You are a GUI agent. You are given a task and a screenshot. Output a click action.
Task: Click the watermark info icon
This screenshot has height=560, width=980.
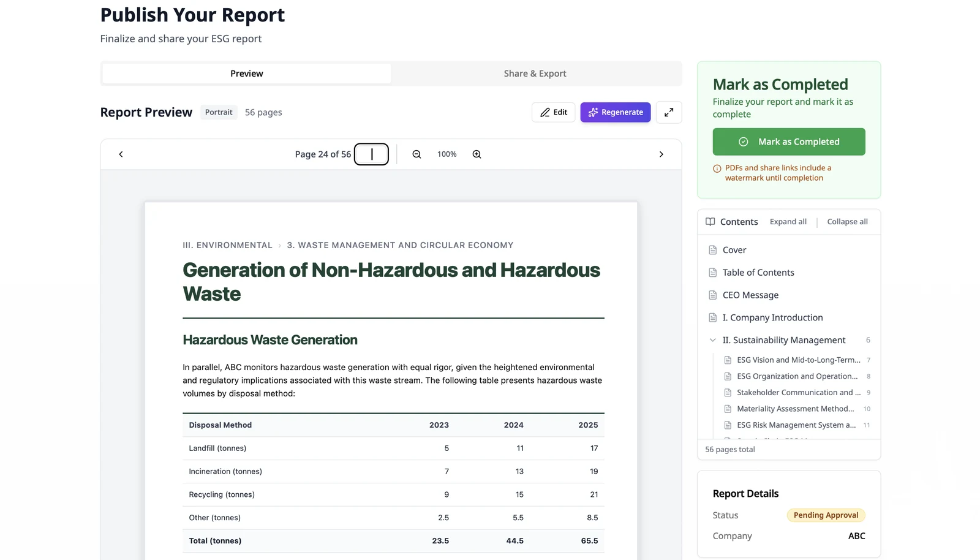coord(717,168)
